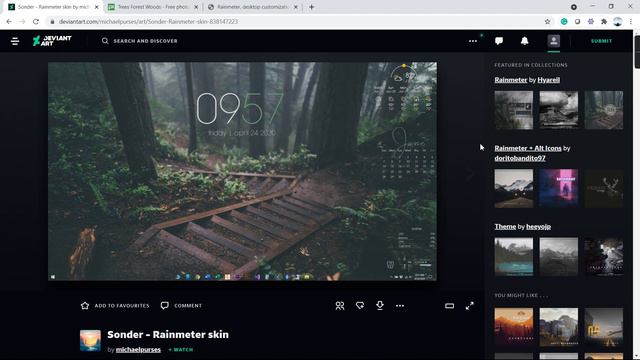Click the main Sonder artwork image
The width and height of the screenshot is (640, 360).
coord(242,171)
